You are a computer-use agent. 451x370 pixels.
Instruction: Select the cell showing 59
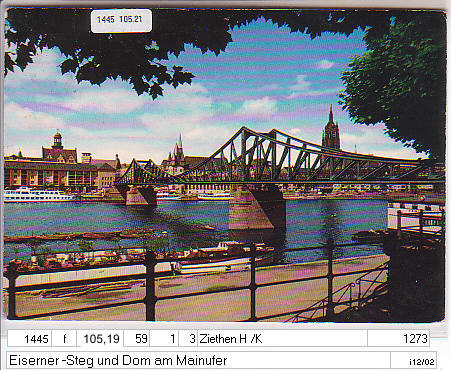point(137,339)
